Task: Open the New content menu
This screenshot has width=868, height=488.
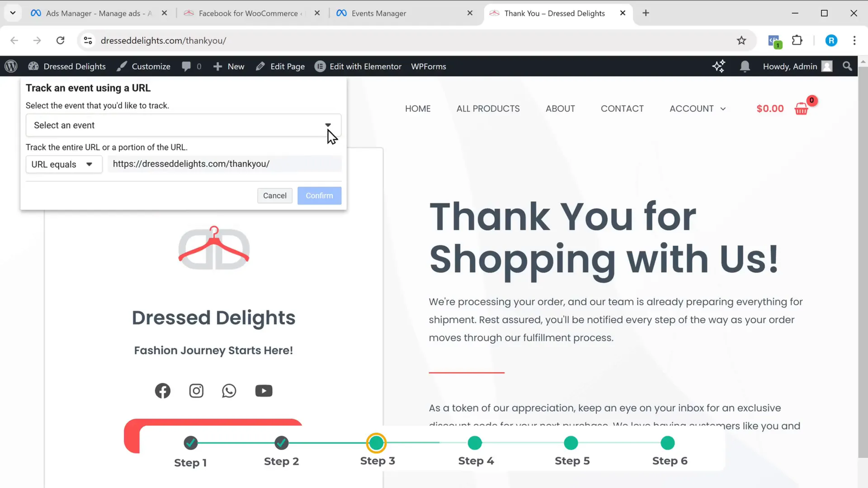Action: coord(228,66)
